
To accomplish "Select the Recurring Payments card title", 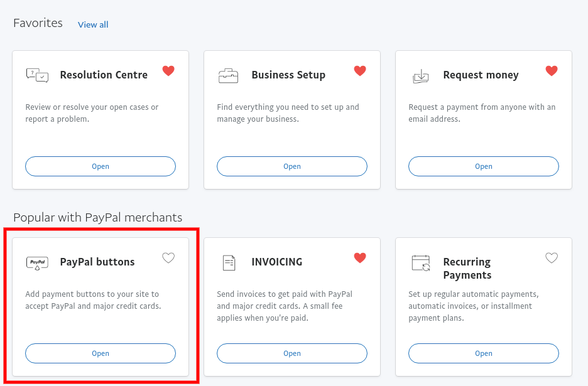I will 467,269.
